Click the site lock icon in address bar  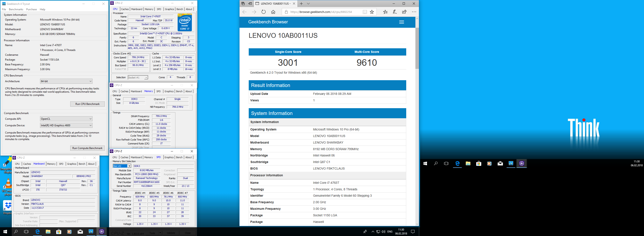click(x=286, y=12)
